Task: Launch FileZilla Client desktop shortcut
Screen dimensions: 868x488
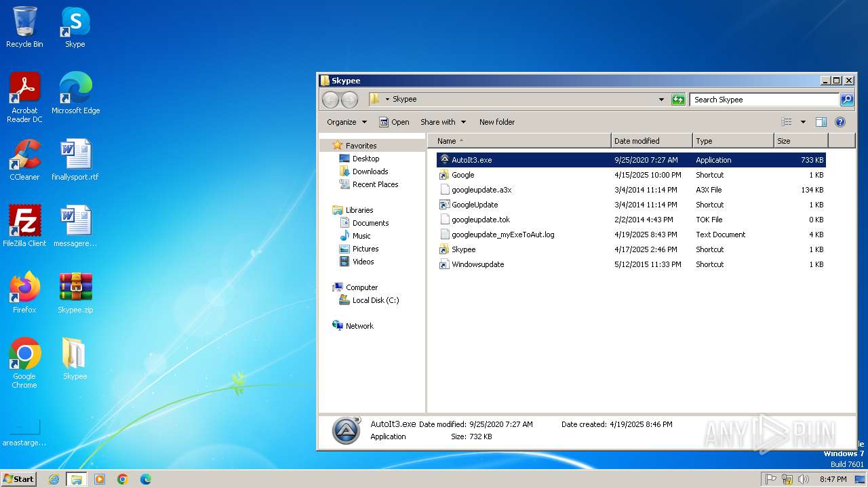Action: [x=24, y=226]
